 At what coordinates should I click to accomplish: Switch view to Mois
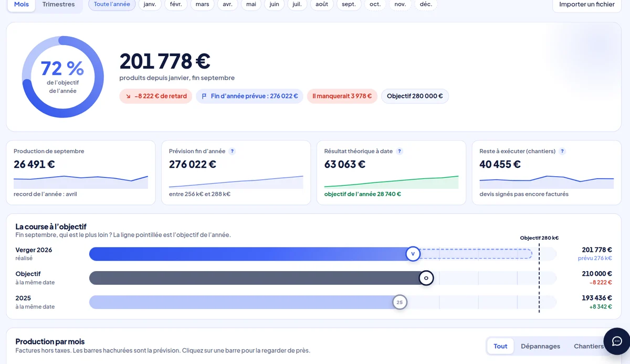point(22,4)
